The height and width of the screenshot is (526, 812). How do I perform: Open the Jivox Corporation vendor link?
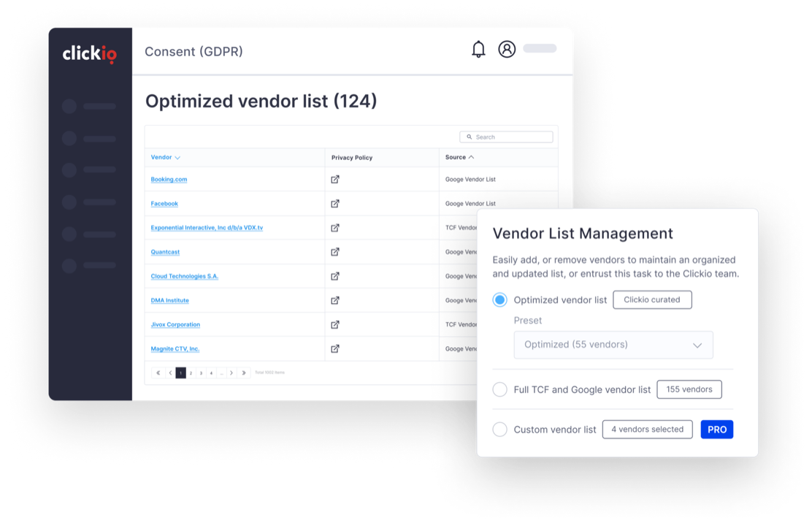pyautogui.click(x=175, y=324)
